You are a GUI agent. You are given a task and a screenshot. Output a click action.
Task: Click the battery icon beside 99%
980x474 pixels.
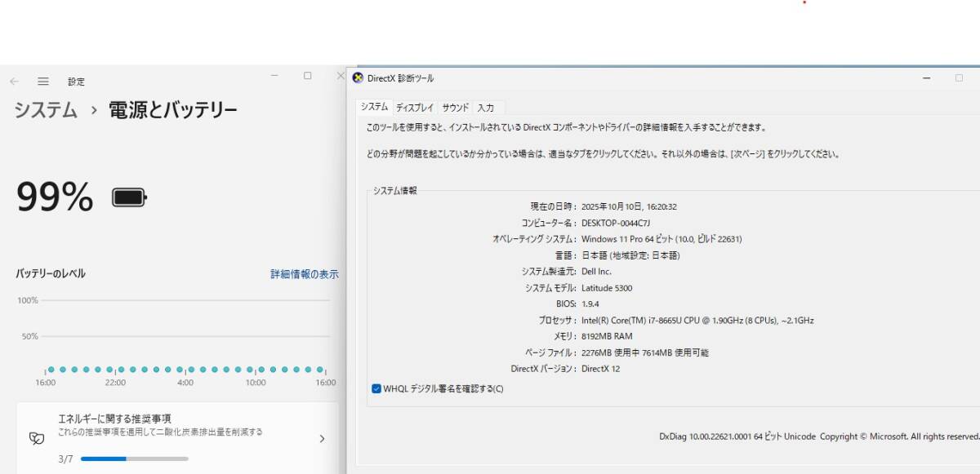coord(127,196)
